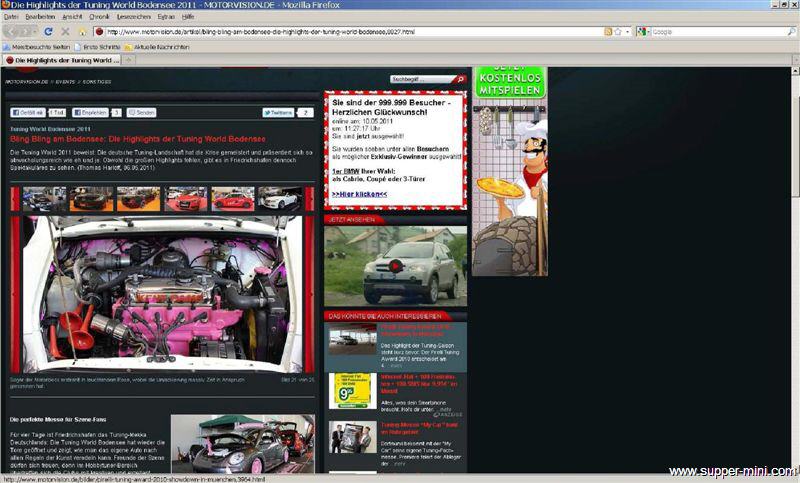
Task: Open the Google search engine selector
Action: coord(643,32)
